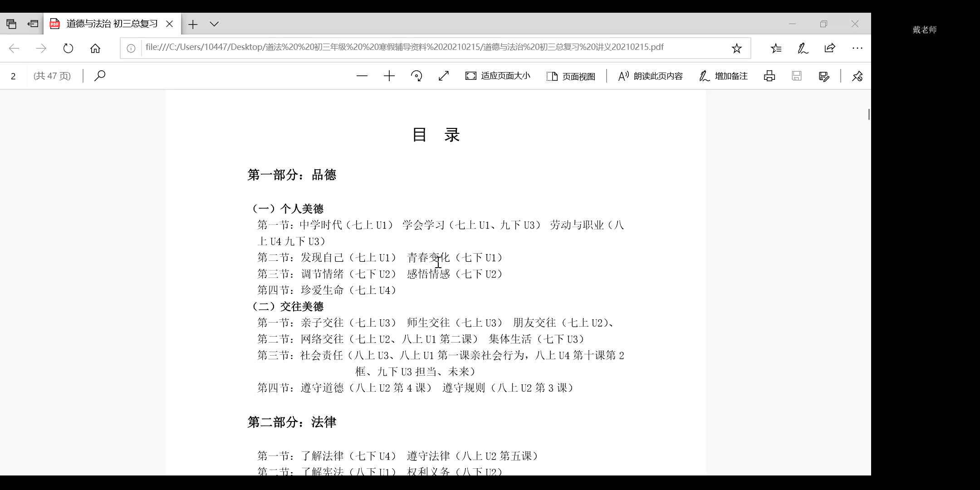This screenshot has width=980, height=490.
Task: Open 页面视图 options
Action: click(571, 76)
